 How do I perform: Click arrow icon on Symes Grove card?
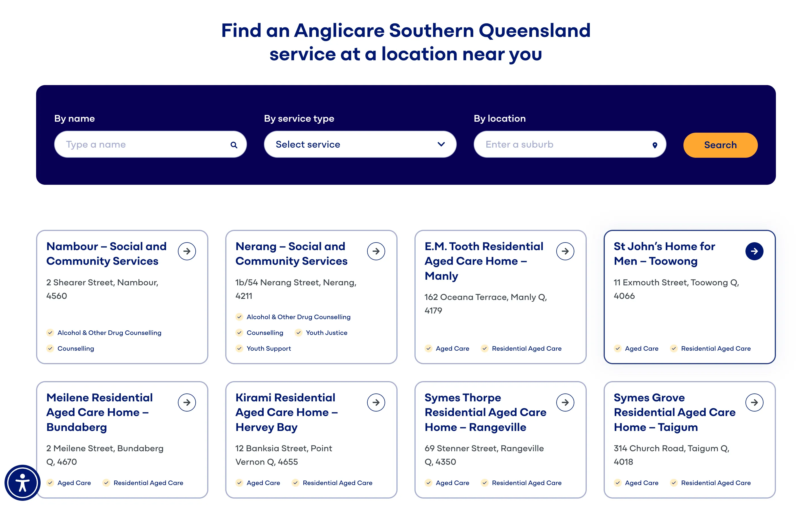754,403
